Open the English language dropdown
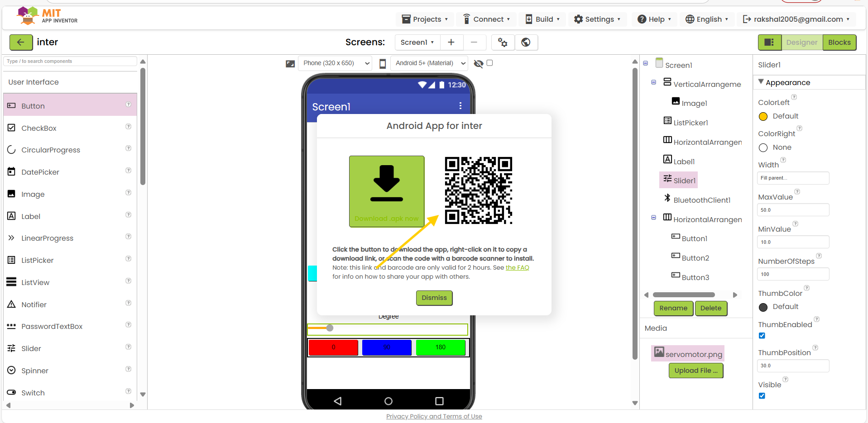This screenshot has height=423, width=868. tap(707, 19)
